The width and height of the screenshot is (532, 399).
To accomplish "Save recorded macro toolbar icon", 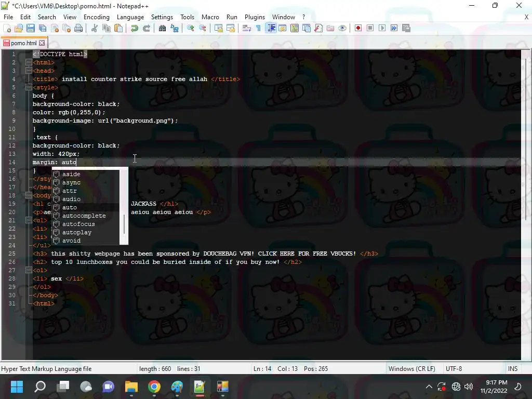I will pos(406,28).
